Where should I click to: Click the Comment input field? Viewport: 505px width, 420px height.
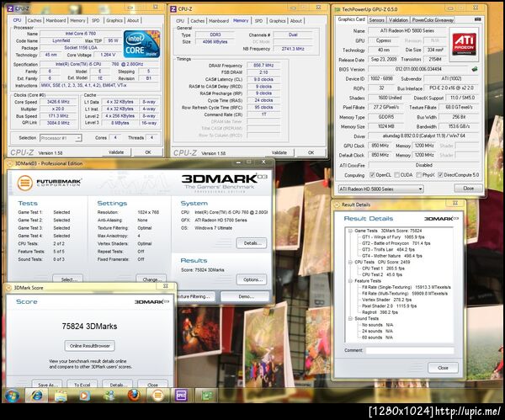410,350
